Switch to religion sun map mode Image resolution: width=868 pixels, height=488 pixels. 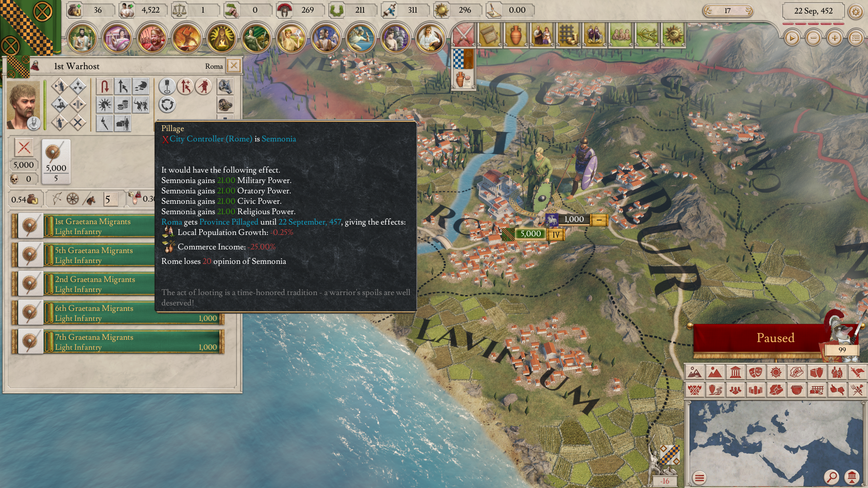point(776,372)
